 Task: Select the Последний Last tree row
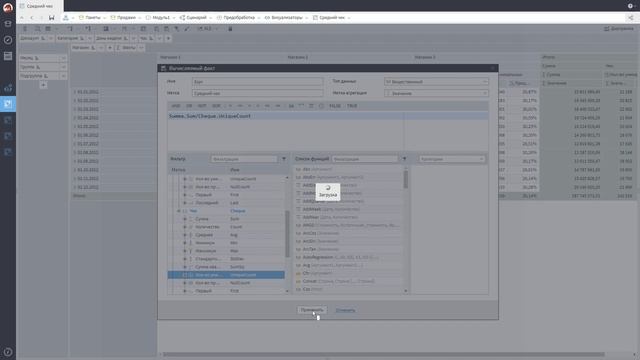pos(227,203)
